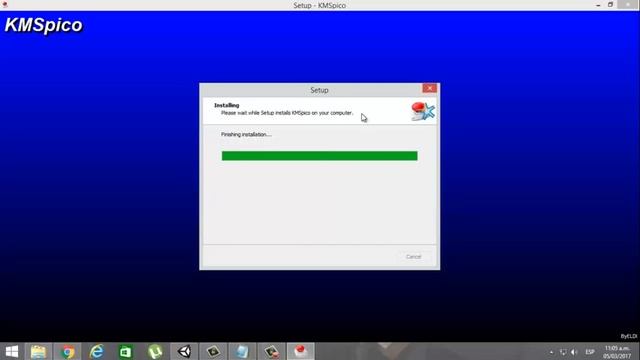Open the dark diamond taskbar app
Screen dimensions: 640x360
point(213,351)
